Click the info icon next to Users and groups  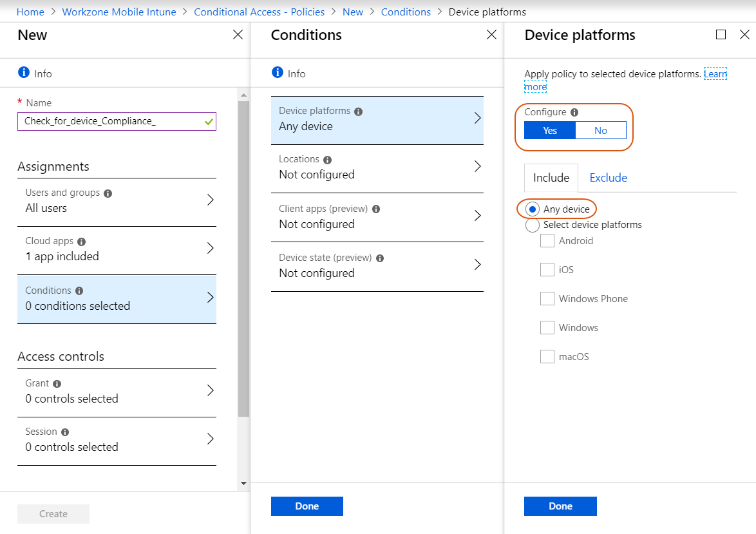(x=108, y=193)
